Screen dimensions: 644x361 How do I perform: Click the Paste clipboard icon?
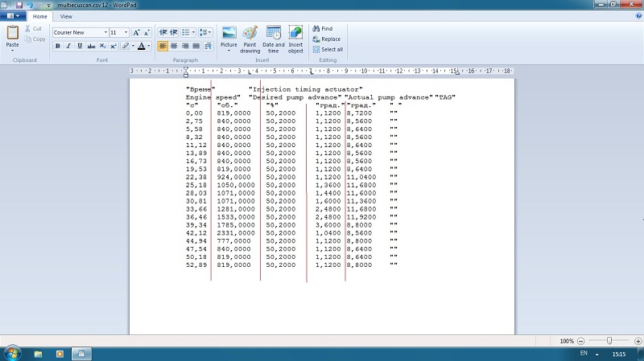click(x=12, y=32)
